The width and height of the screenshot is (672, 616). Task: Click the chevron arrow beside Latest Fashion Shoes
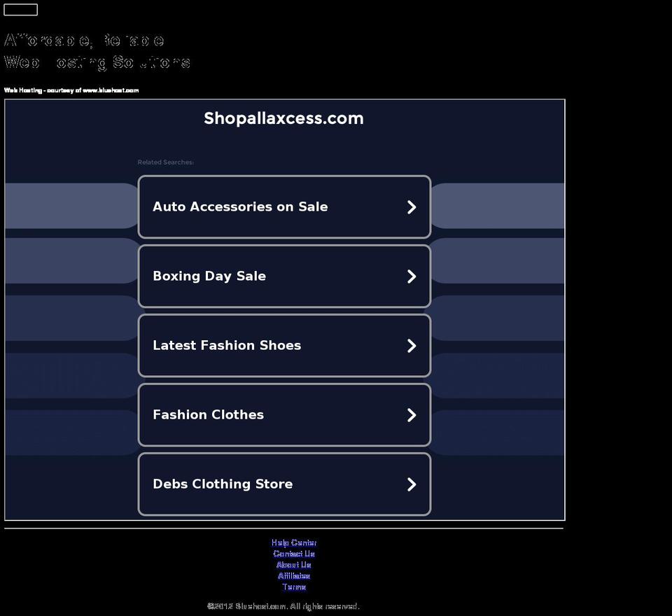[412, 346]
